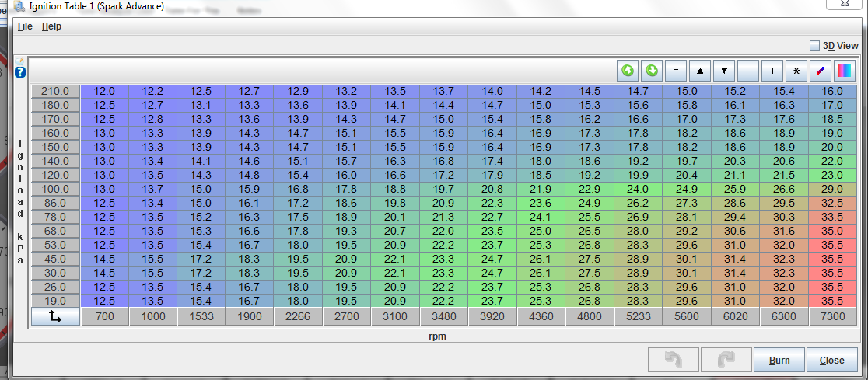Click the black down-triangle decrement button

(724, 71)
